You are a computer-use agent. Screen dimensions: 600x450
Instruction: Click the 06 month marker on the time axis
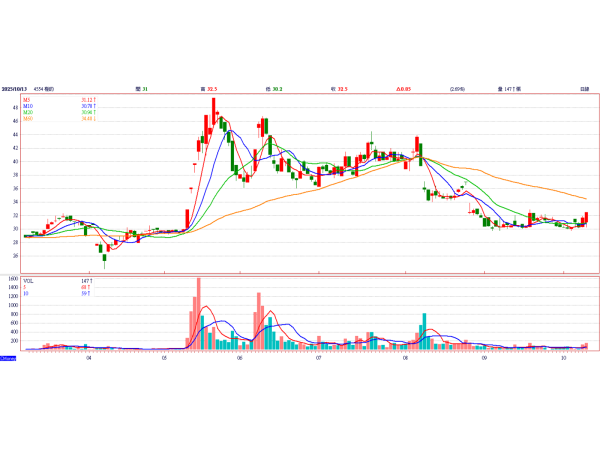point(240,358)
